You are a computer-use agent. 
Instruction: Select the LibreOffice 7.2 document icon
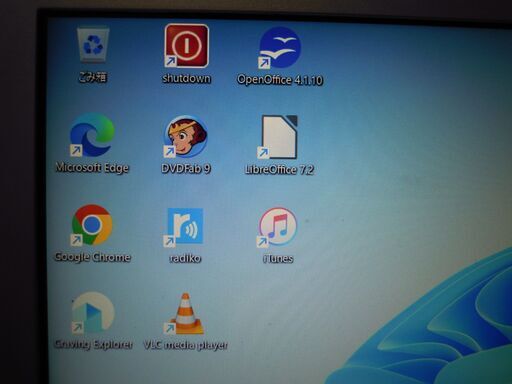[x=278, y=137]
